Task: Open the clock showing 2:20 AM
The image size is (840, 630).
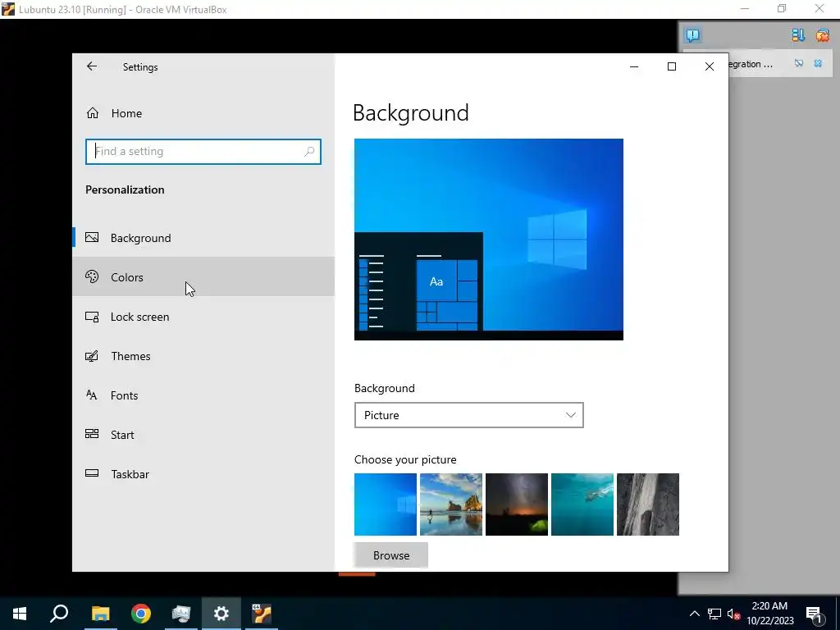Action: pyautogui.click(x=769, y=614)
